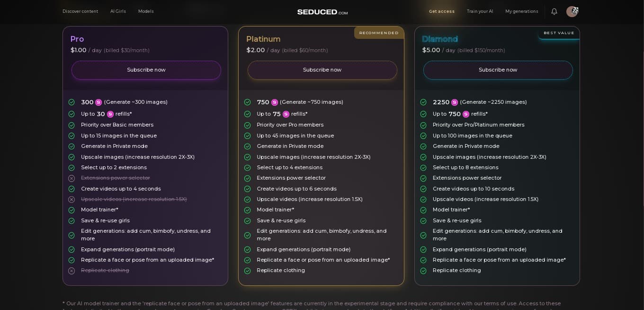Click check icon beside 'Select up to 8 extensions'

(x=423, y=168)
